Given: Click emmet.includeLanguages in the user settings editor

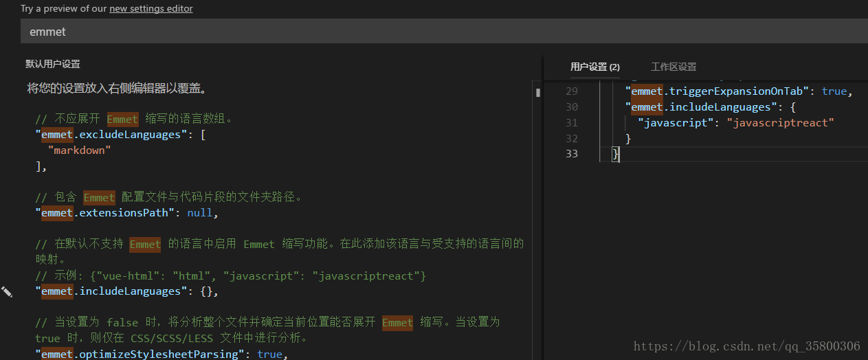Looking at the screenshot, I should (x=701, y=106).
